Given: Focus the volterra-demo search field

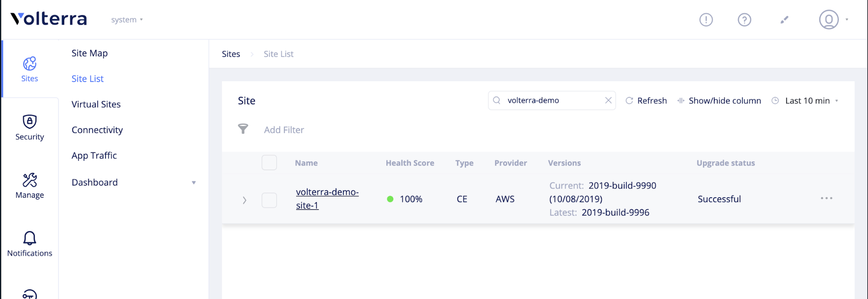Looking at the screenshot, I should (x=551, y=100).
